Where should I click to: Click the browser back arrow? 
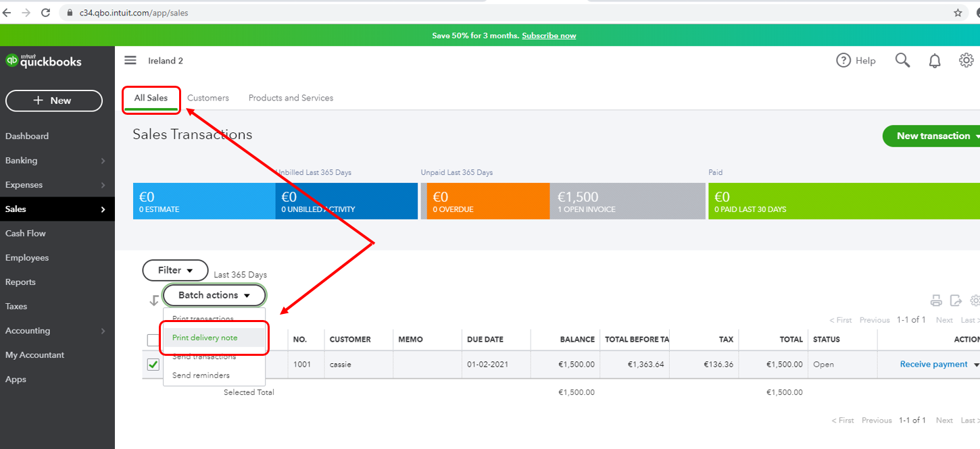click(7, 13)
